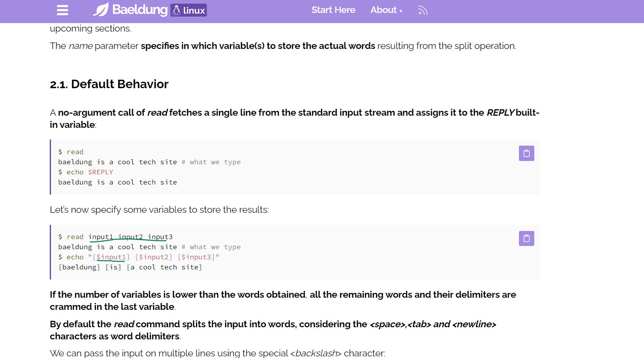Open the hamburger navigation menu
Image resolution: width=644 pixels, height=358 pixels.
pos(62,10)
